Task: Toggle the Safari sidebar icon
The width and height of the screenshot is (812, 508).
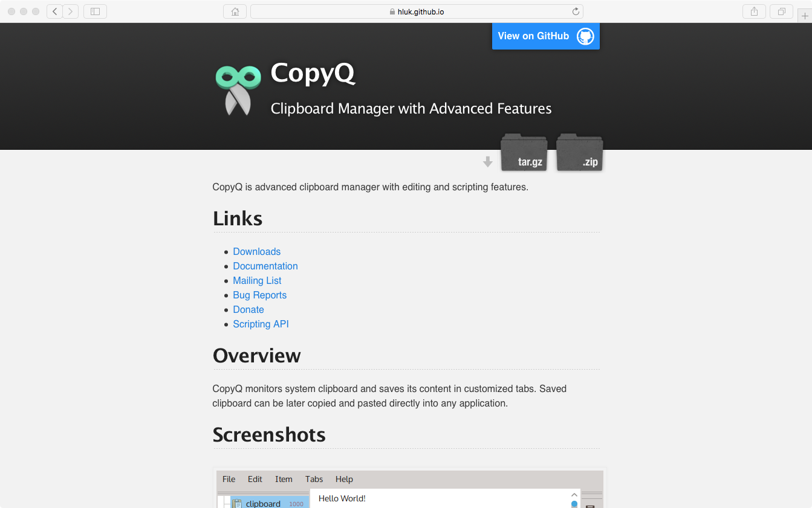Action: 94,11
